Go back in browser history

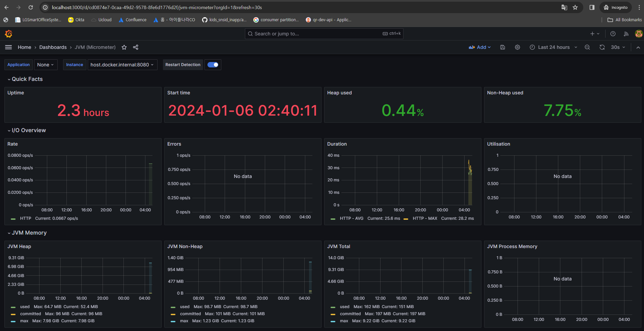[x=6, y=7]
